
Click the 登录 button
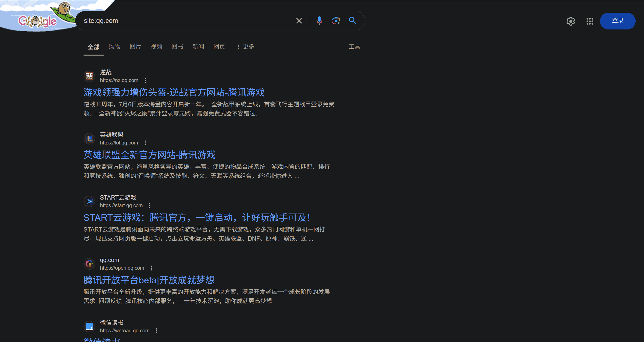click(x=617, y=21)
